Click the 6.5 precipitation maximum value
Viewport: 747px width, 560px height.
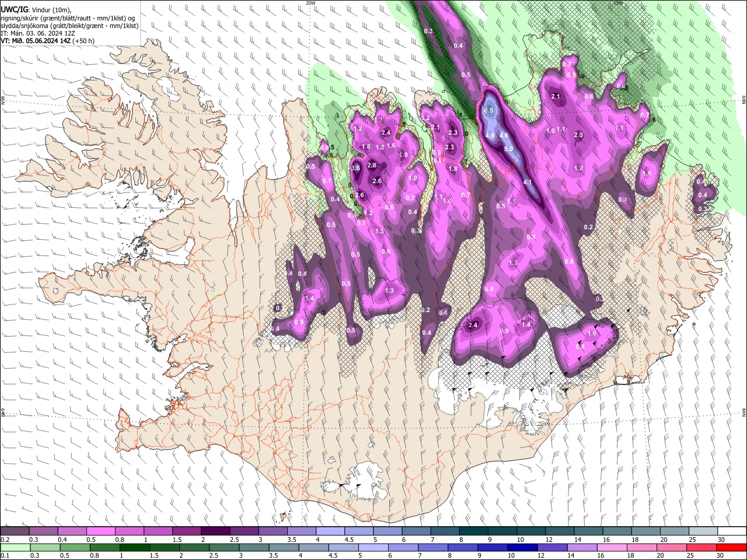click(x=489, y=110)
